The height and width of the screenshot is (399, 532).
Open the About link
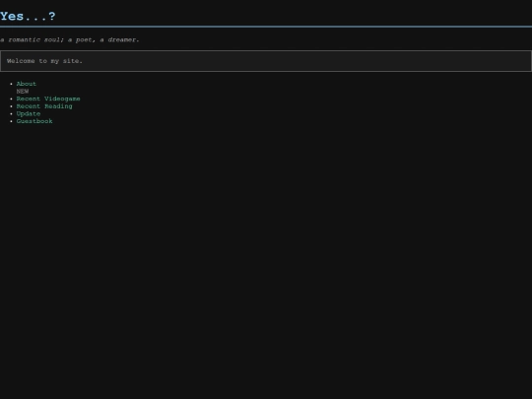pyautogui.click(x=27, y=84)
